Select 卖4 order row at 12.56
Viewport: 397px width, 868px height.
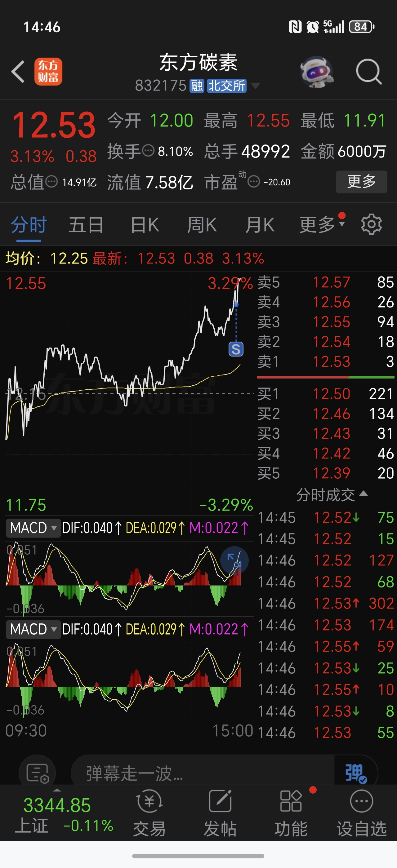pos(326,302)
